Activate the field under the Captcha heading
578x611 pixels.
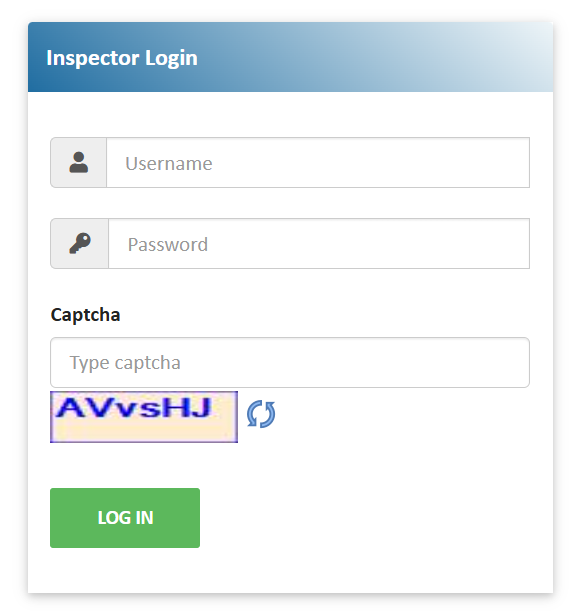click(290, 362)
